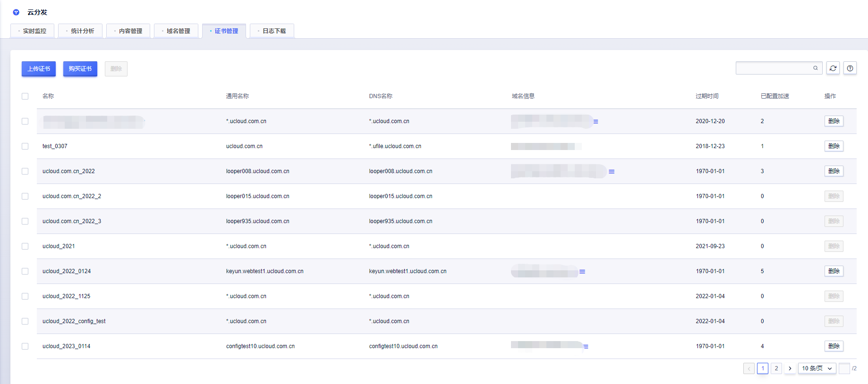Open the help question-mark icon

[x=850, y=68]
